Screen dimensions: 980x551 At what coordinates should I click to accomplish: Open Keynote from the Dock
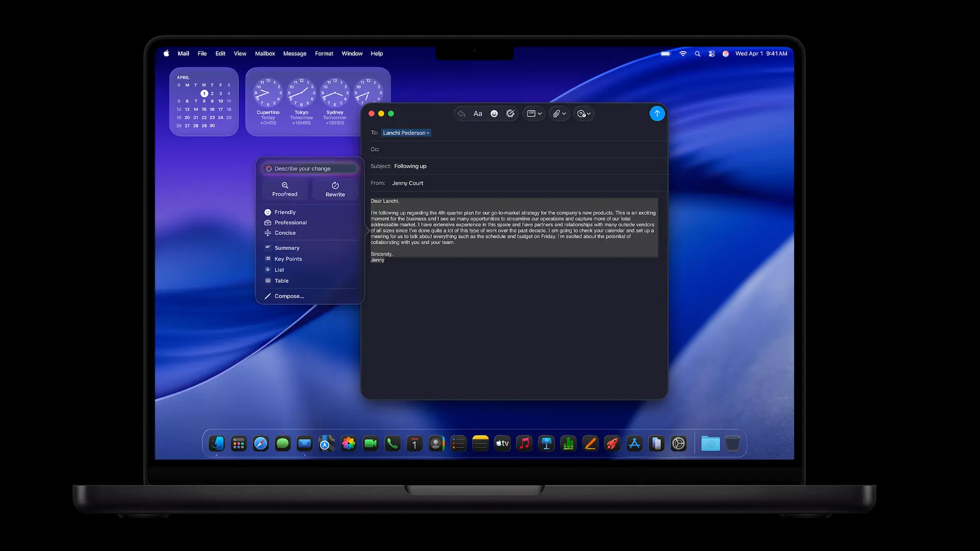coord(547,443)
